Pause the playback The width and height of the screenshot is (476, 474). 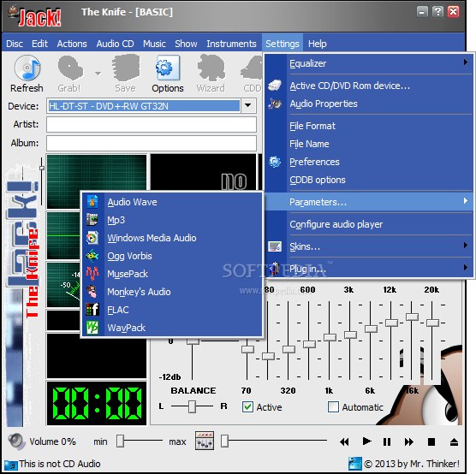click(387, 441)
